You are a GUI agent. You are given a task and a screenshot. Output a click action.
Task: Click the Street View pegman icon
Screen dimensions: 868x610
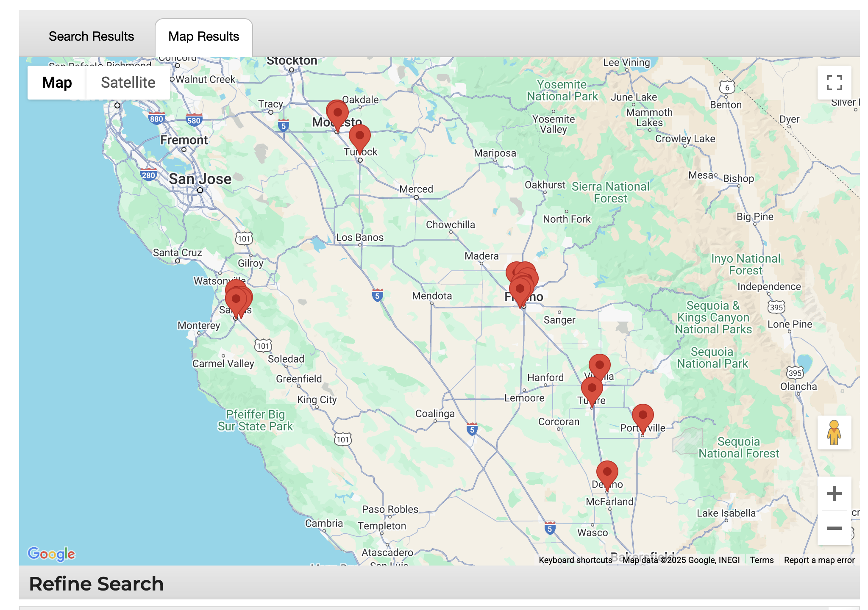pyautogui.click(x=834, y=433)
